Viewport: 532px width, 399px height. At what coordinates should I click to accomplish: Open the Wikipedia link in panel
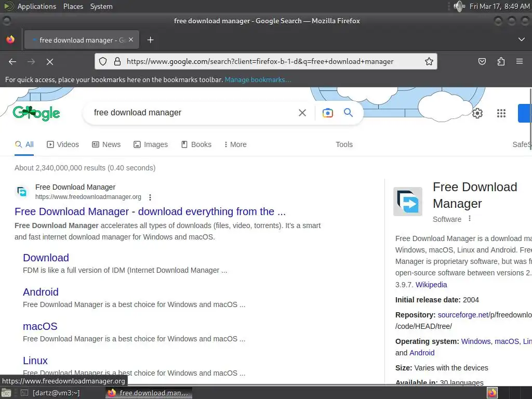[431, 285]
